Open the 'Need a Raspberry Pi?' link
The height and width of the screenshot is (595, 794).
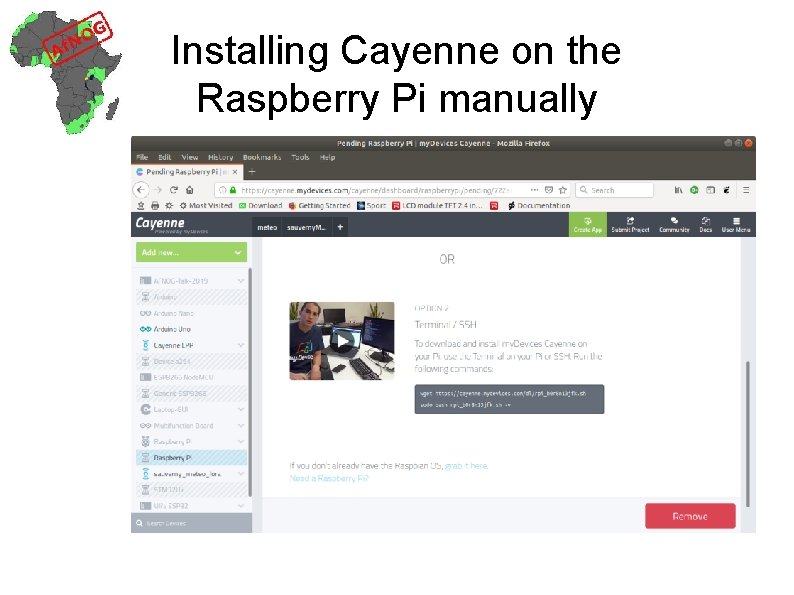point(329,479)
